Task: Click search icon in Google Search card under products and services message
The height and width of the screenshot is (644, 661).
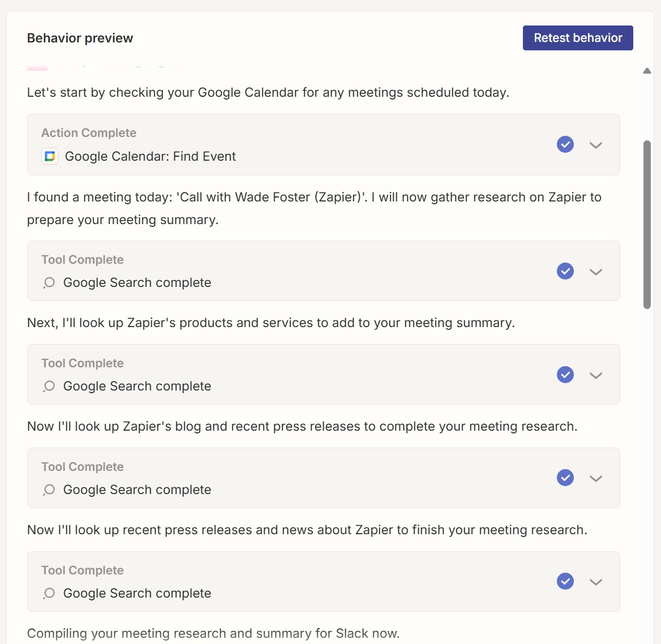Action: (49, 386)
